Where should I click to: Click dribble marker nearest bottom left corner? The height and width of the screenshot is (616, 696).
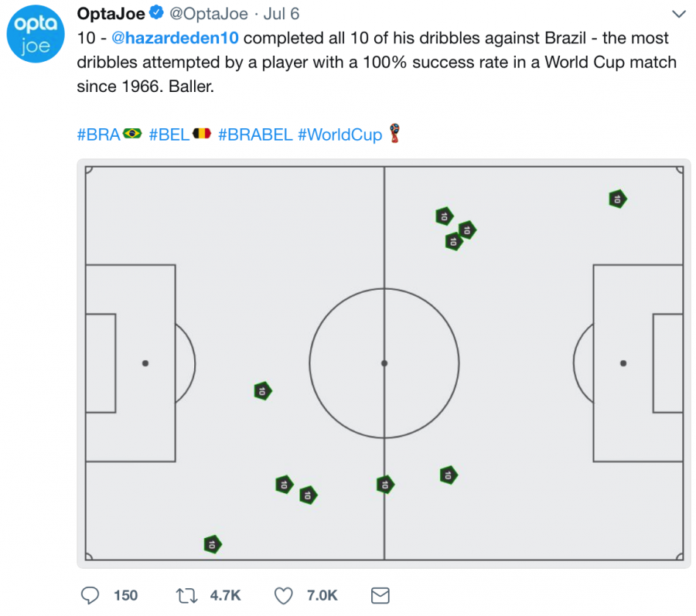point(212,544)
